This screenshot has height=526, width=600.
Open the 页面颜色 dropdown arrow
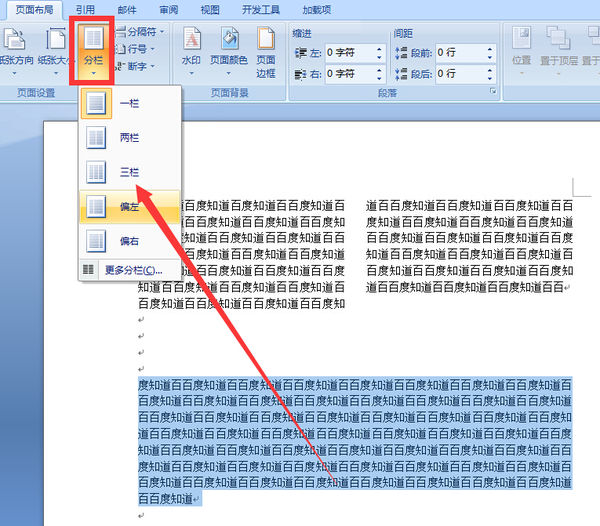pyautogui.click(x=229, y=73)
